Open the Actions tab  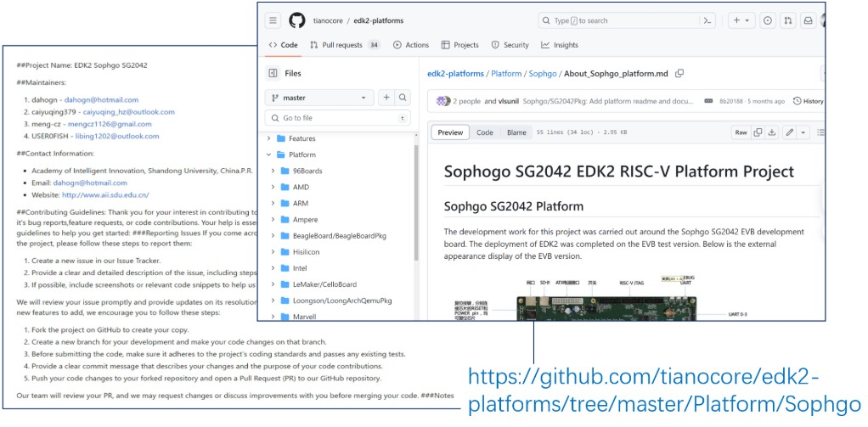(411, 45)
